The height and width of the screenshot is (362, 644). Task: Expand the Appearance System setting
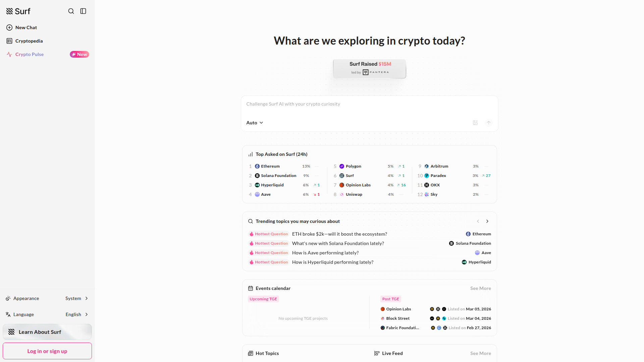click(77, 298)
